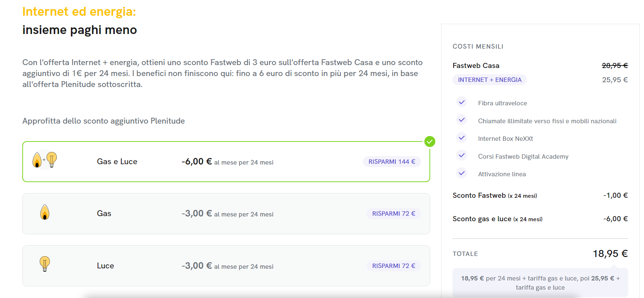Click the RISPARMI 72 € badge in Gas card
Screen dimensions: 644x298
[x=394, y=214]
